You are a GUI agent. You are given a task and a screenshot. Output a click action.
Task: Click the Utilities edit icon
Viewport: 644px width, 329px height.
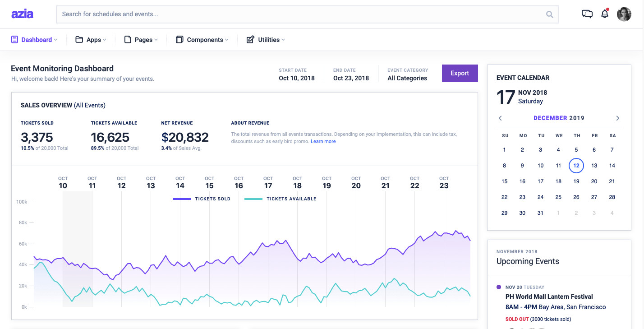tap(250, 40)
